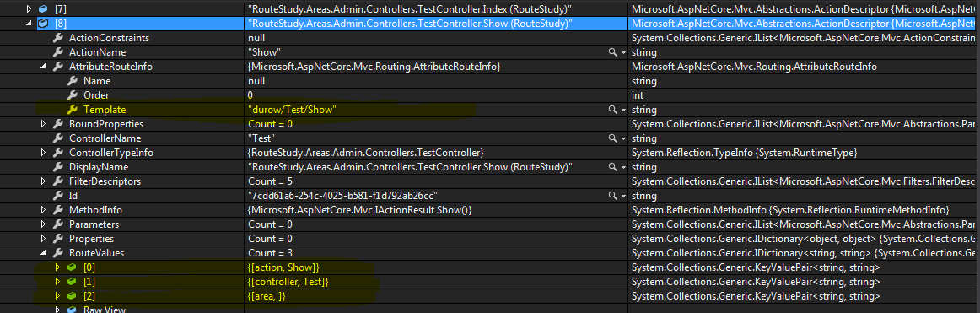Expand RouteValues item [1]
The height and width of the screenshot is (313, 980).
pyautogui.click(x=57, y=283)
